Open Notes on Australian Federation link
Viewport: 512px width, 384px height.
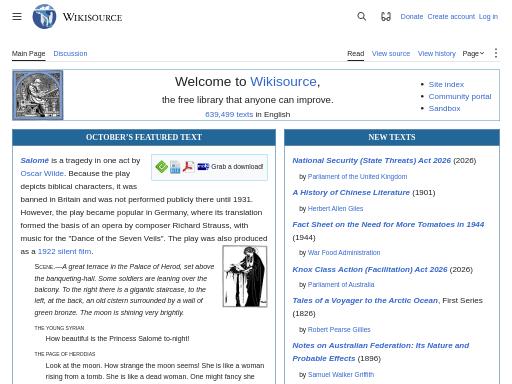pos(381,352)
